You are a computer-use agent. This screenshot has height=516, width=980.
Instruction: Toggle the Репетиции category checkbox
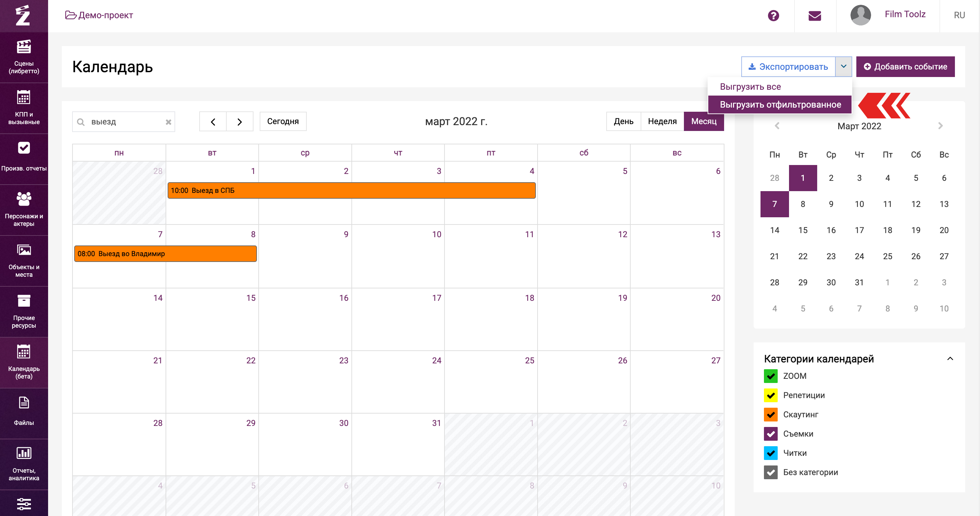[770, 395]
